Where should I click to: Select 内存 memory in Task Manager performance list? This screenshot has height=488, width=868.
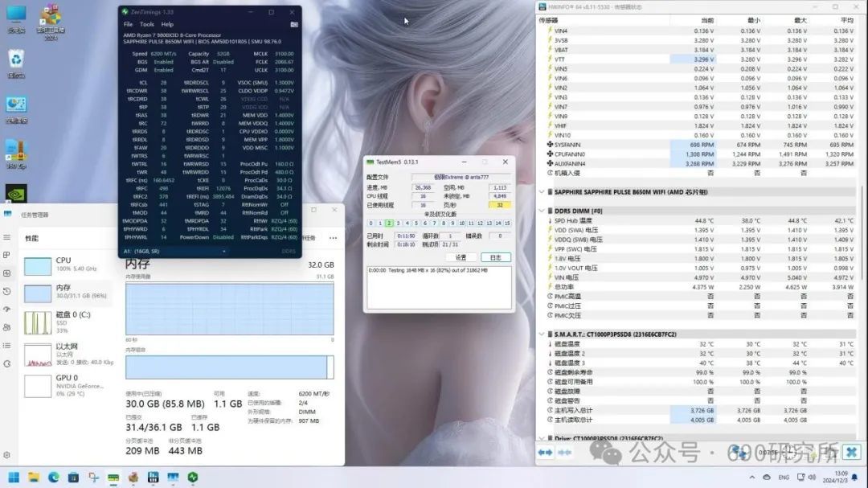(68, 293)
